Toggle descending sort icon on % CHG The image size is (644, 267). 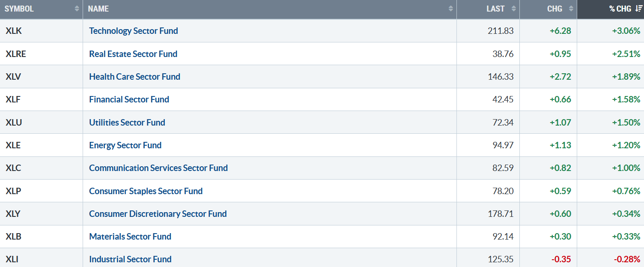tap(638, 9)
